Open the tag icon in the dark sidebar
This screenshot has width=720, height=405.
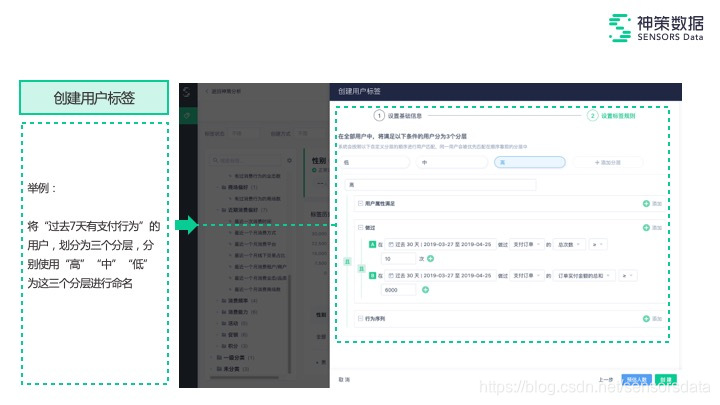(187, 116)
